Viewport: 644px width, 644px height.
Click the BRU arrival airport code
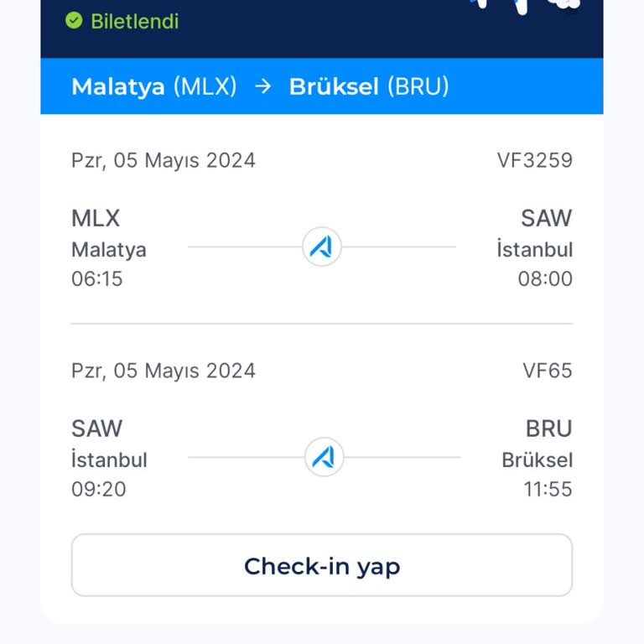548,428
